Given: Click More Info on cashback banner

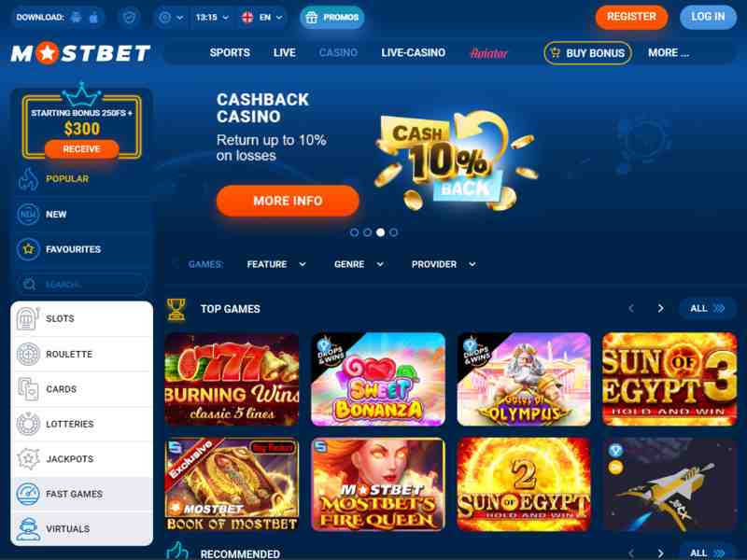Looking at the screenshot, I should point(288,201).
